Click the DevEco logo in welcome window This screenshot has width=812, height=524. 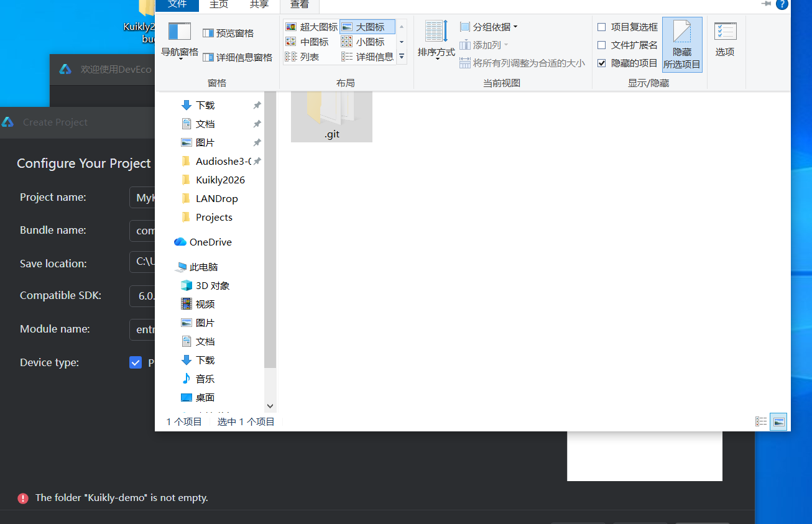(x=65, y=69)
